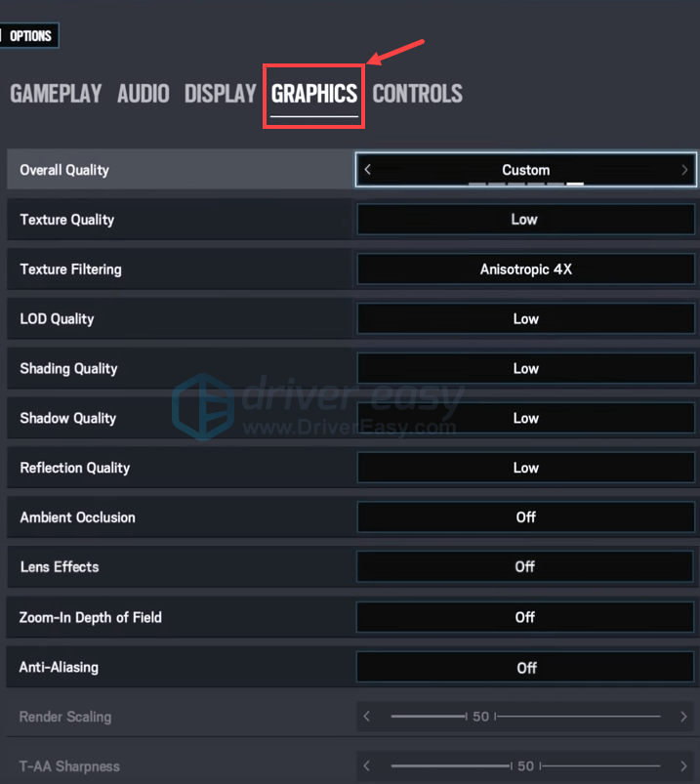Click the OPTIONS header button
This screenshot has height=784, width=700.
click(x=29, y=35)
